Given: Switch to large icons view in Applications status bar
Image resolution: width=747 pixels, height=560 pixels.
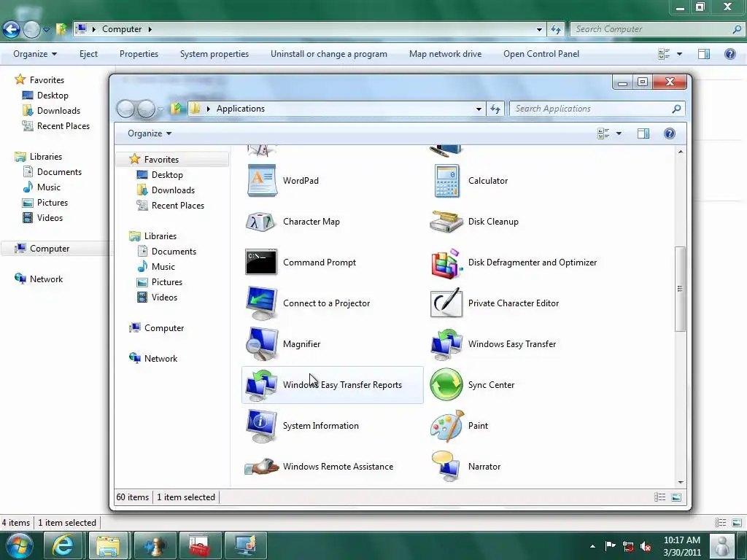Looking at the screenshot, I should pos(676,497).
